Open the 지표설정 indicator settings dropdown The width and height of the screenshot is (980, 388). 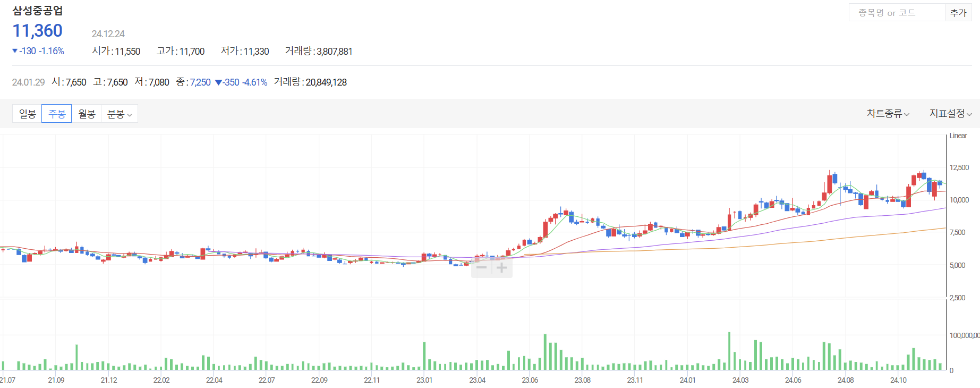click(x=950, y=114)
